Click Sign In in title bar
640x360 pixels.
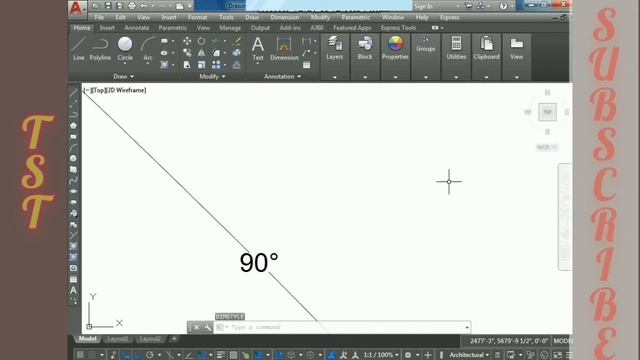point(423,6)
